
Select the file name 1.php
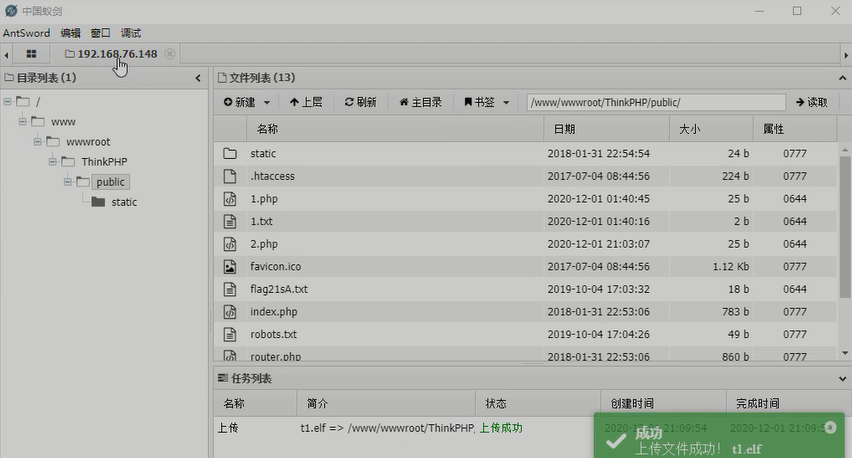point(264,199)
